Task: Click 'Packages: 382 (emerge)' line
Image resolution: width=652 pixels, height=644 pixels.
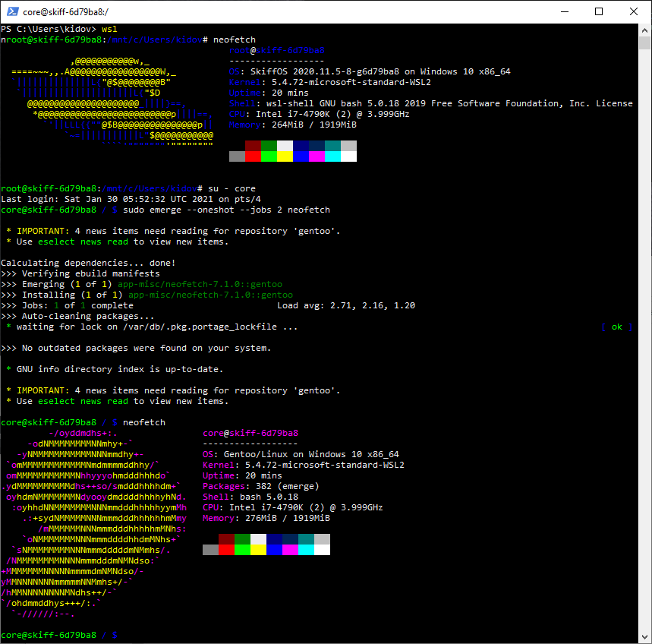Action: (260, 486)
